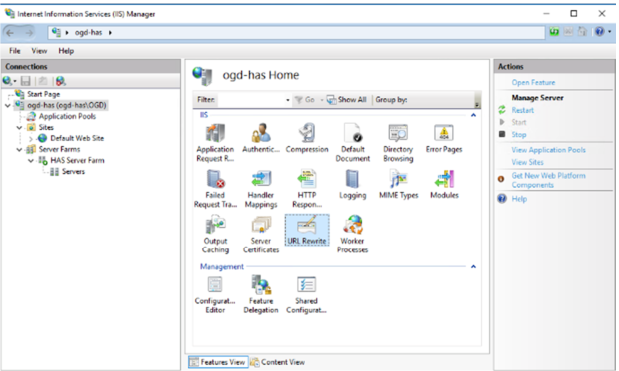Click Get New Web Platform Components
The image size is (619, 371).
(548, 180)
